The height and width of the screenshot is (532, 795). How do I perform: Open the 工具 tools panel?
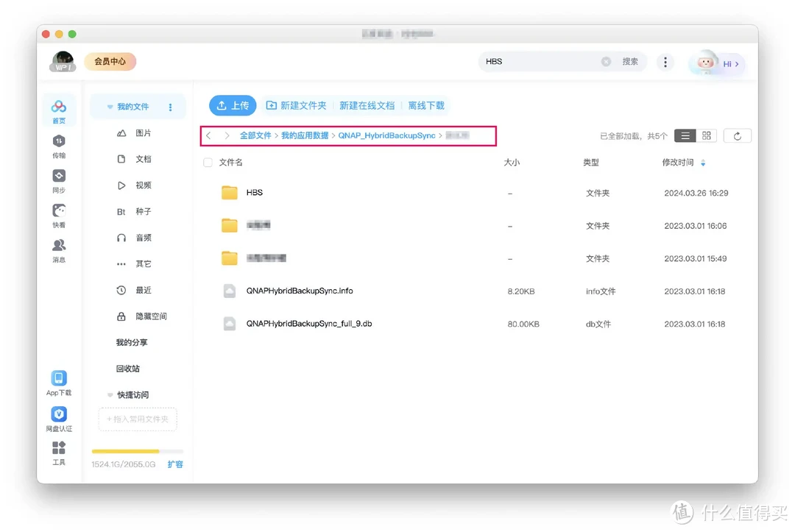tap(59, 453)
